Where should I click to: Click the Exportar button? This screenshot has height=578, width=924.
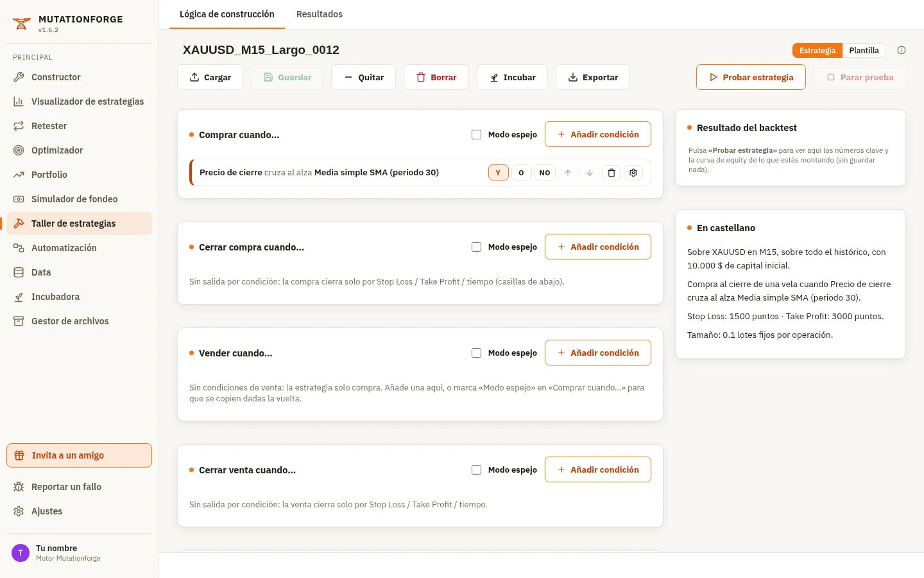coord(592,77)
